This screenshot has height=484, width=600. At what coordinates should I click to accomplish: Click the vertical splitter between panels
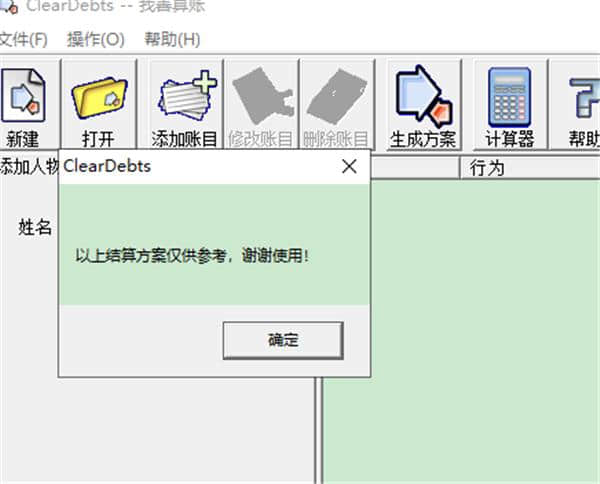point(318,430)
